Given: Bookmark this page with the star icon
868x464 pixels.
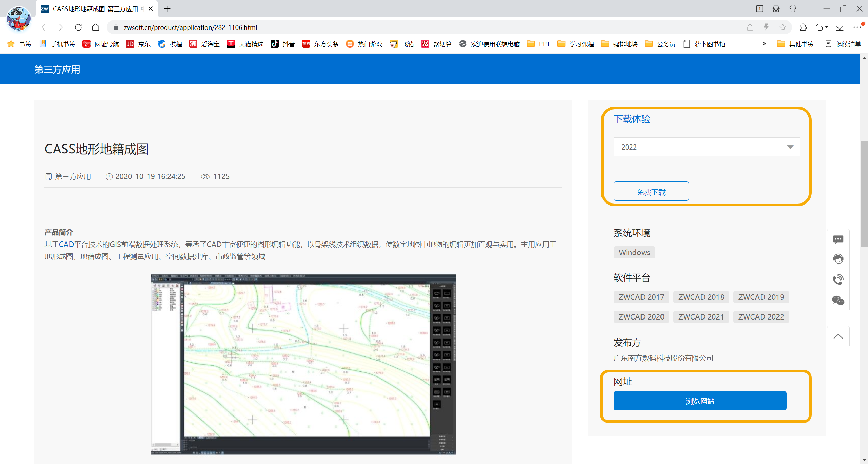Looking at the screenshot, I should (x=783, y=27).
